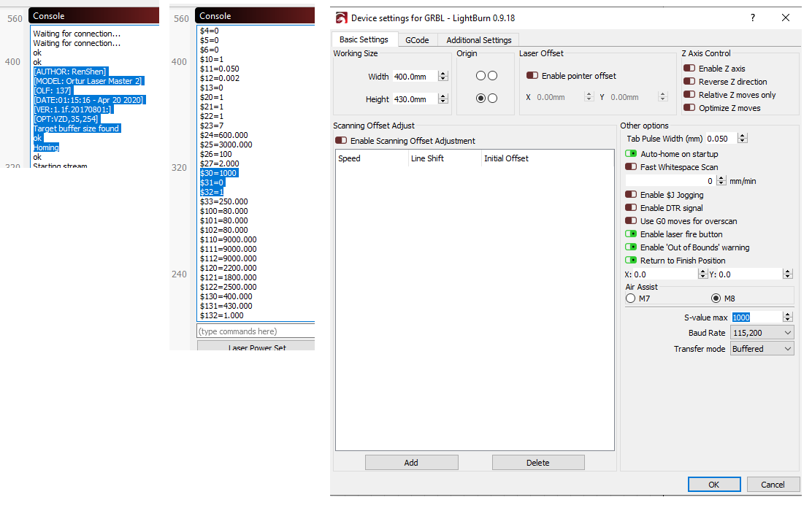This screenshot has height=508, width=812.
Task: Open the Additional Settings tab
Action: point(479,40)
